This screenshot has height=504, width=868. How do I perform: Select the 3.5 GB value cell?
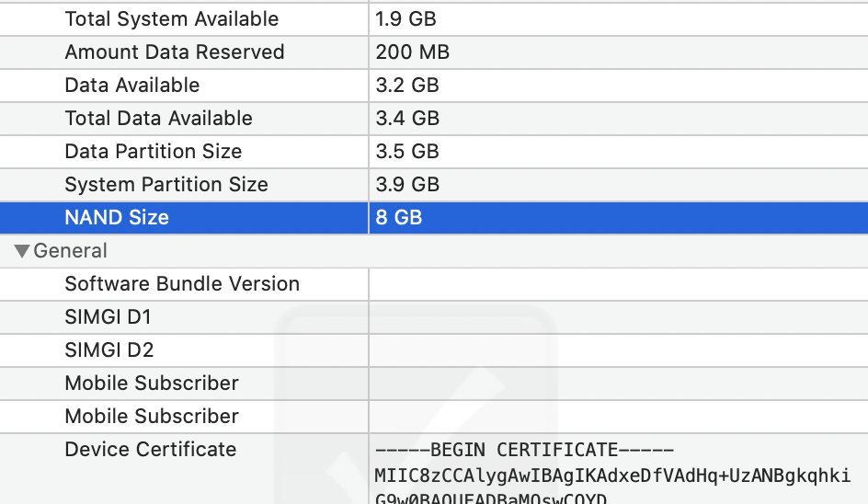pyautogui.click(x=407, y=152)
